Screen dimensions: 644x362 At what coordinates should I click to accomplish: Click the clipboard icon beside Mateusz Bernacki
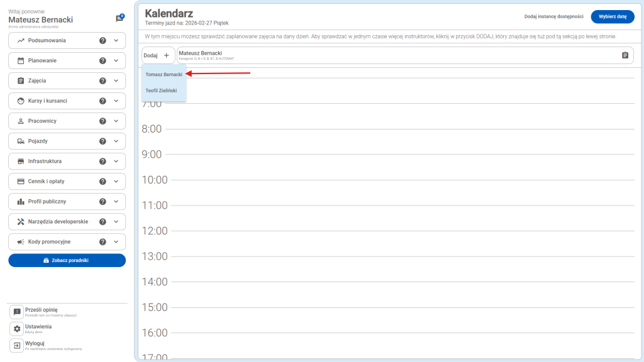(x=625, y=55)
